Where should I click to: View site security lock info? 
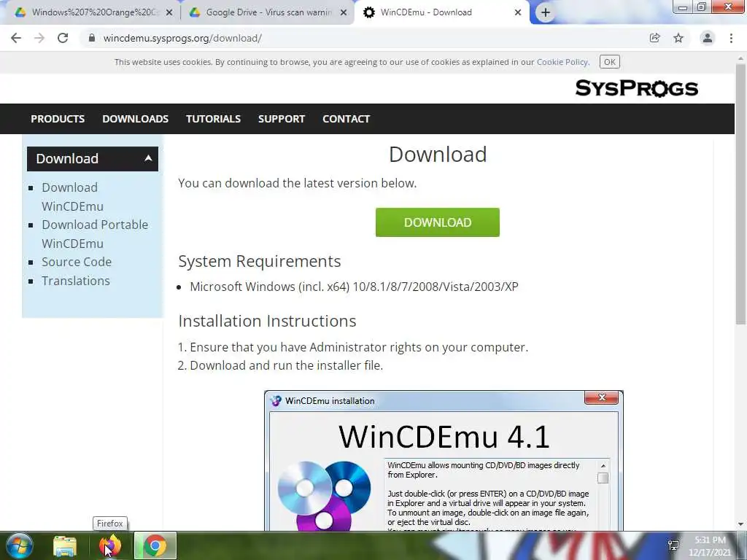92,38
